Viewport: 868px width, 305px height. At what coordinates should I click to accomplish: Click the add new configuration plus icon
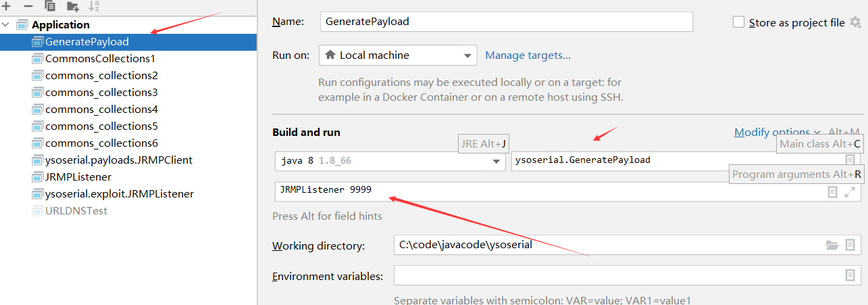click(x=6, y=5)
